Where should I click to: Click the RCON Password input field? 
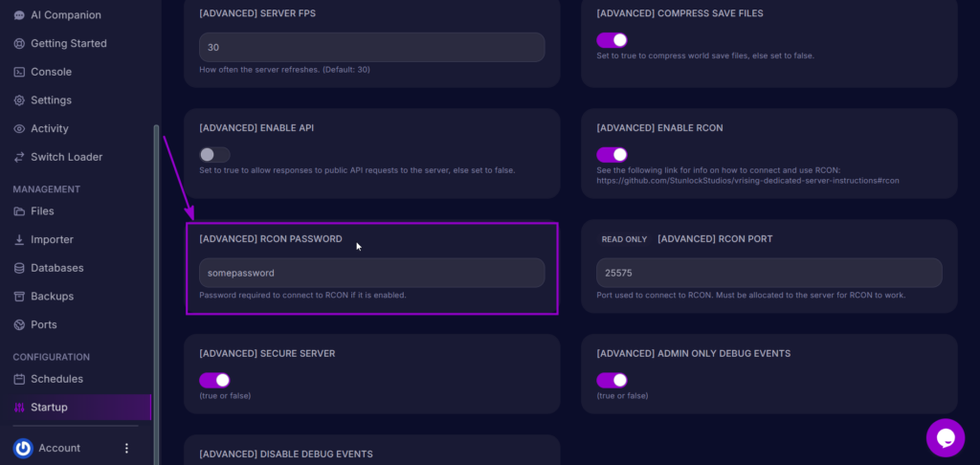pos(372,273)
